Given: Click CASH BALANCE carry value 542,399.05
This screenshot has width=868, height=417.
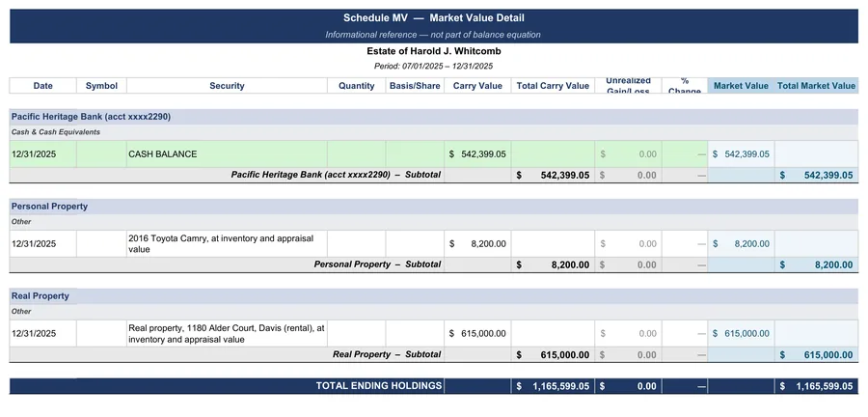Looking at the screenshot, I should pos(477,153).
